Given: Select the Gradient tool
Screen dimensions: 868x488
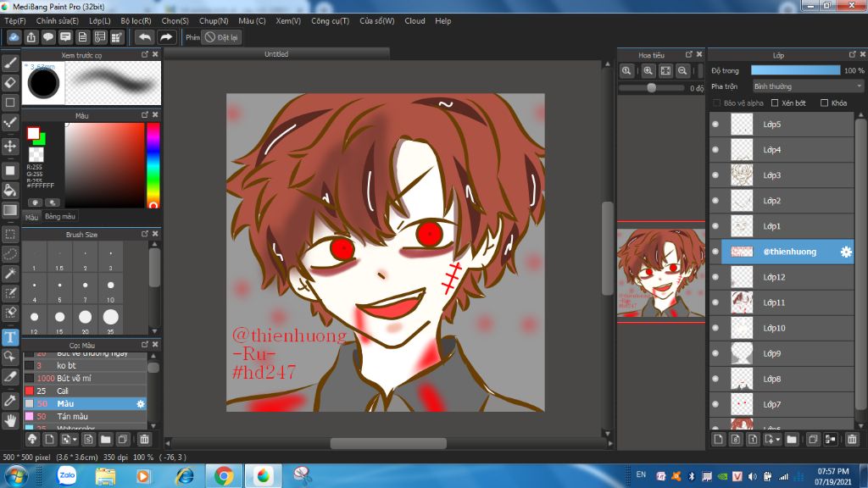Looking at the screenshot, I should (x=10, y=210).
